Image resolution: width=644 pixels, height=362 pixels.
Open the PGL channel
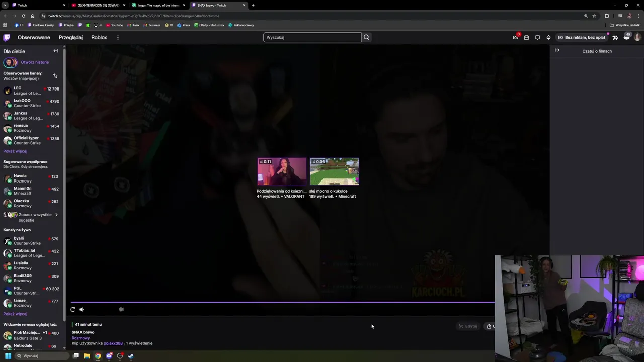pos(31,291)
